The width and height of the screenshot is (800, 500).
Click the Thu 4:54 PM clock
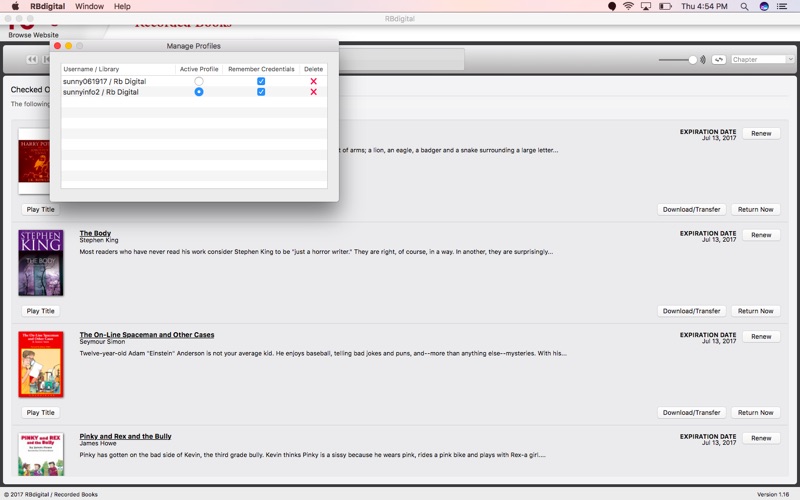[x=704, y=6]
